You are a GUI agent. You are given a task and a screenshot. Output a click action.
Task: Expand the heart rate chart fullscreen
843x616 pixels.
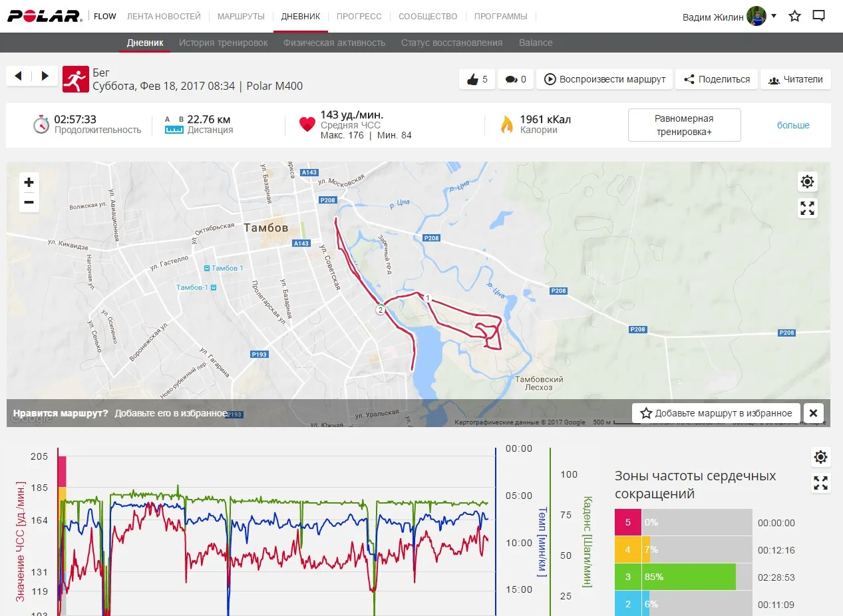(x=820, y=483)
